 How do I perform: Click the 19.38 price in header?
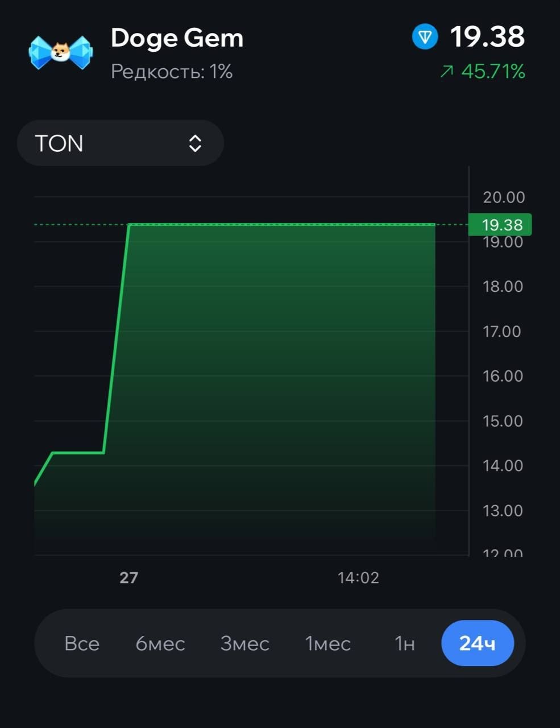[487, 37]
